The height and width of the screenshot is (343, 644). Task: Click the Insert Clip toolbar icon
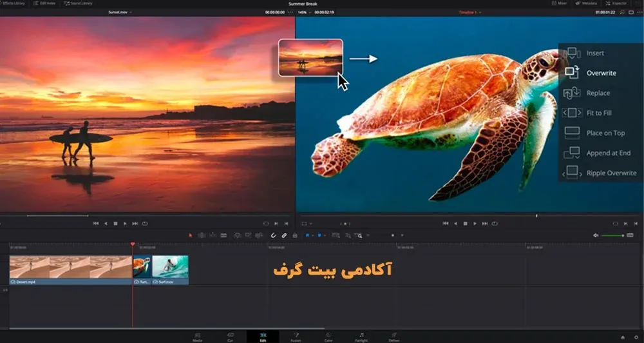tap(238, 235)
